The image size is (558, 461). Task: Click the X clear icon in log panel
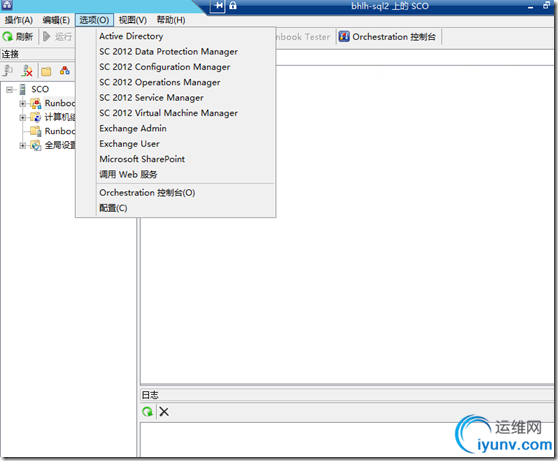[164, 412]
